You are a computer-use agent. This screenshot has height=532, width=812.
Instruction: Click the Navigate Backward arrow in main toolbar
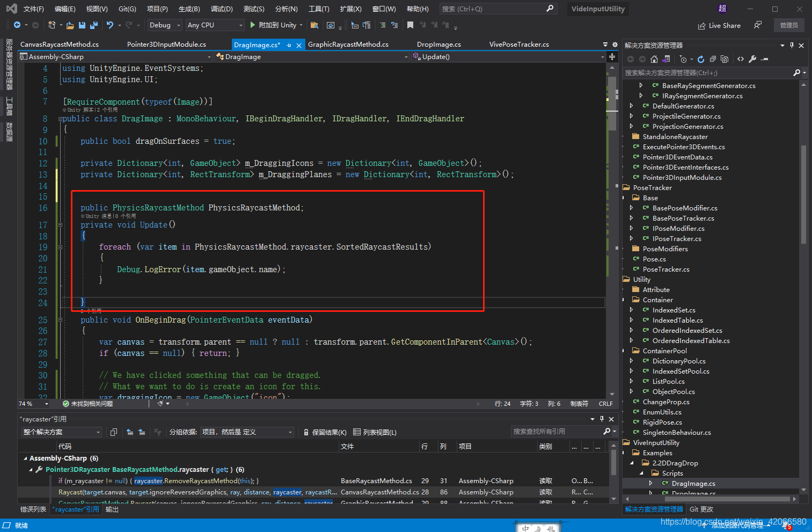(17, 25)
